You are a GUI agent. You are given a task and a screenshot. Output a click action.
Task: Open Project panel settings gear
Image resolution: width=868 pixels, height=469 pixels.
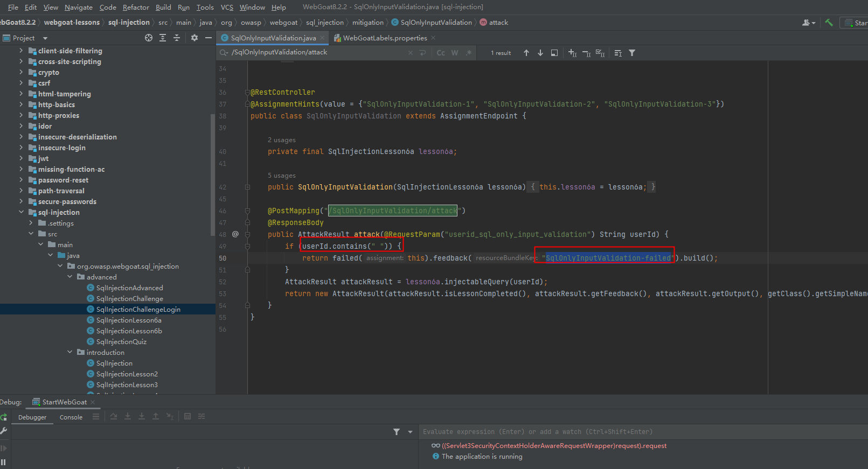click(195, 38)
